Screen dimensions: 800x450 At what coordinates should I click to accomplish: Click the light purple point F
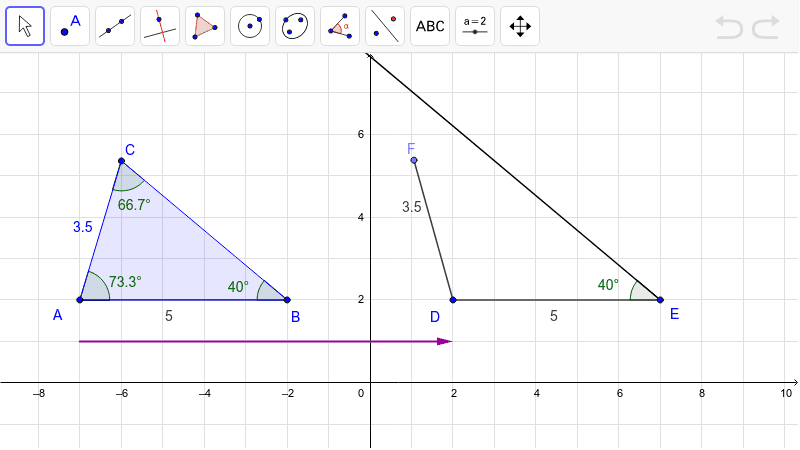pyautogui.click(x=414, y=160)
